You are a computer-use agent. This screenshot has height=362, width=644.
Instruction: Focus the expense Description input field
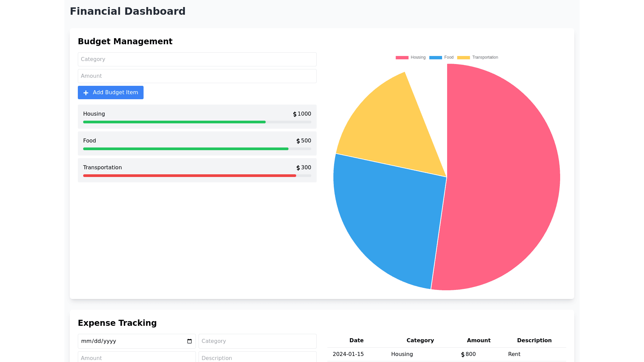click(x=257, y=358)
